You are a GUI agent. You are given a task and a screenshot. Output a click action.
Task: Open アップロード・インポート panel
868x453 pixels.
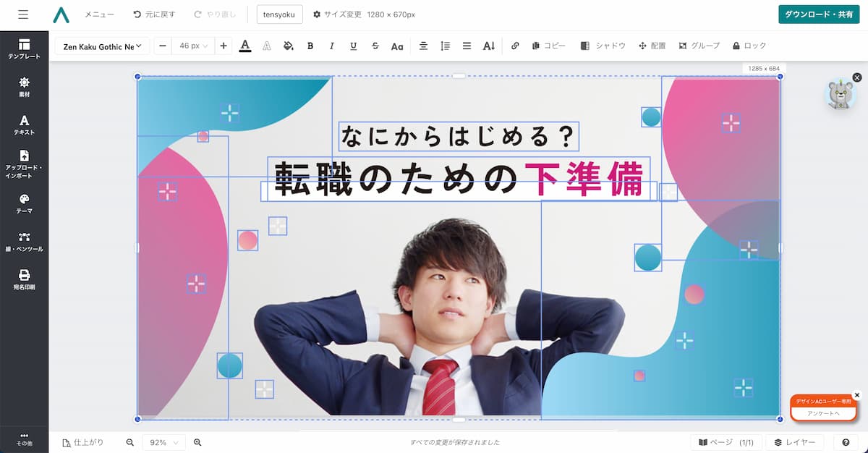point(24,164)
